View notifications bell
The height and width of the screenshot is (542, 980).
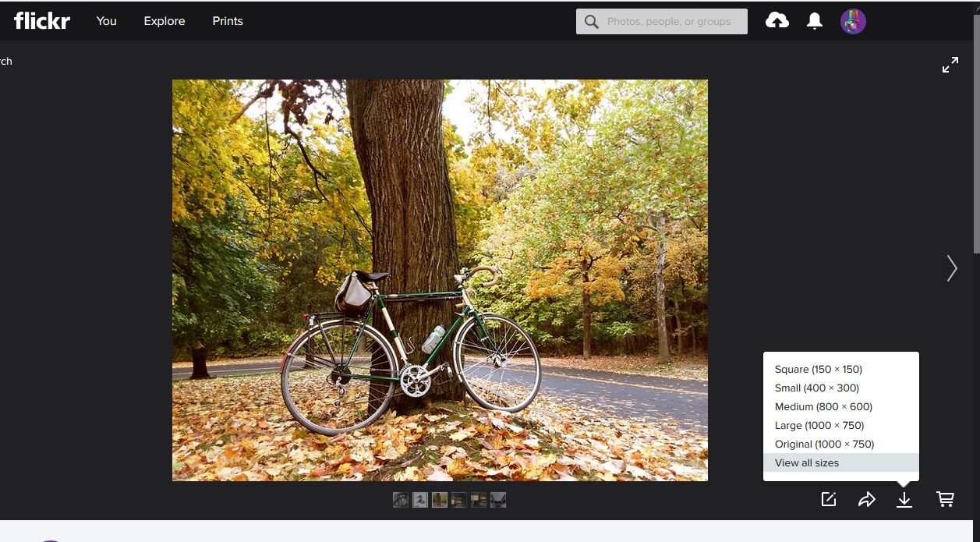[815, 21]
